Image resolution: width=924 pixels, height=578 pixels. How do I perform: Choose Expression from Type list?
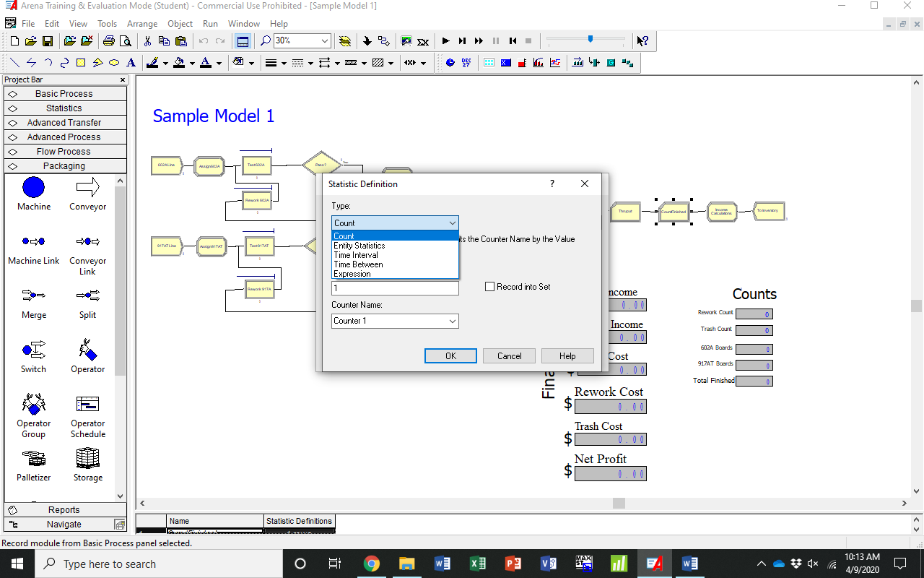pos(395,274)
